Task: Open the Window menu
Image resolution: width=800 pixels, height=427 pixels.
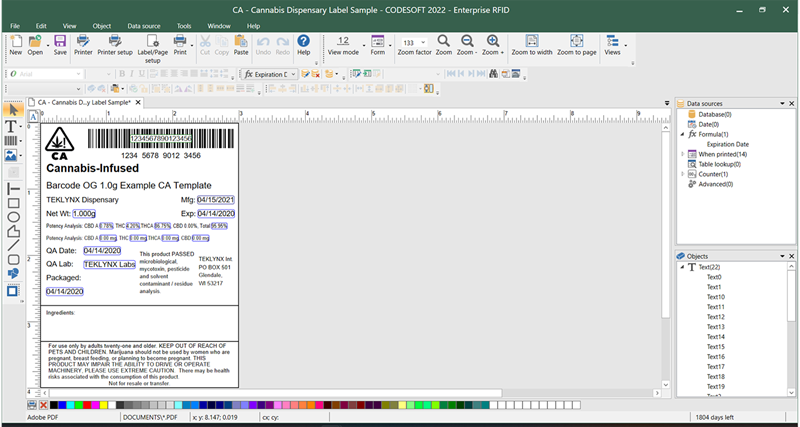Action: point(219,26)
